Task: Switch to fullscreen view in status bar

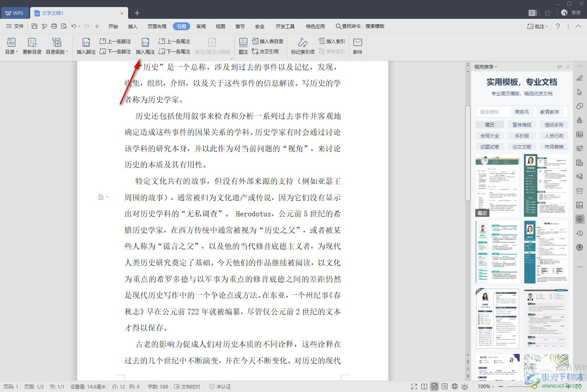Action: point(414,387)
